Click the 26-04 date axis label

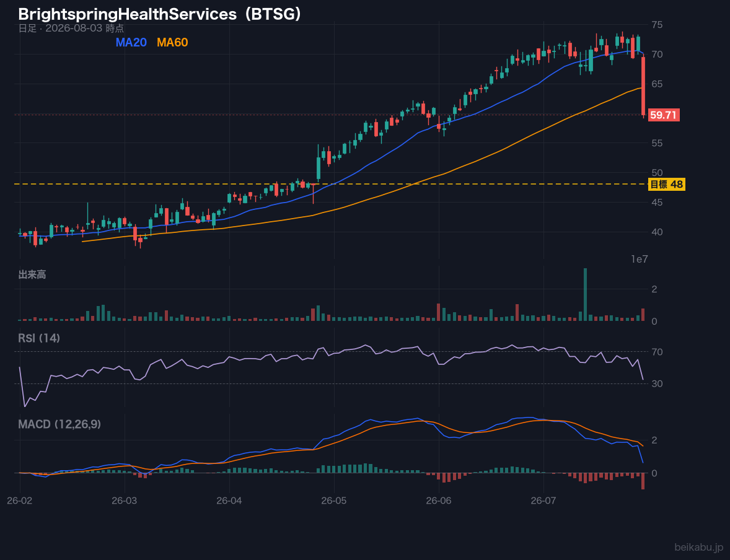[x=229, y=501]
